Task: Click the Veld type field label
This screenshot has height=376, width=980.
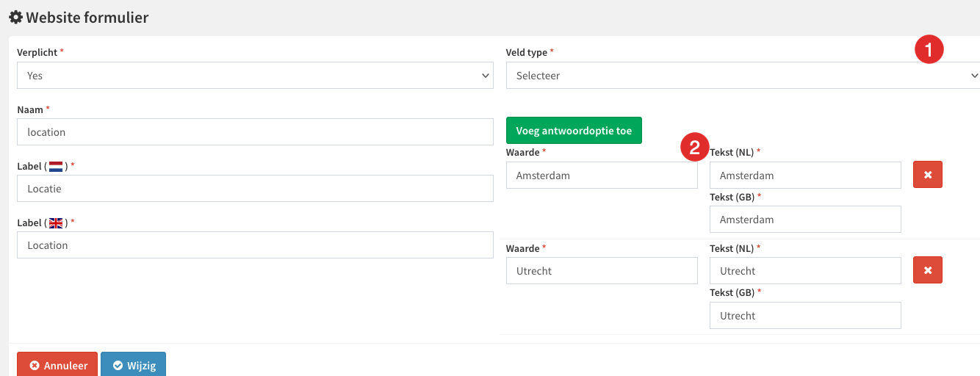Action: [x=527, y=53]
